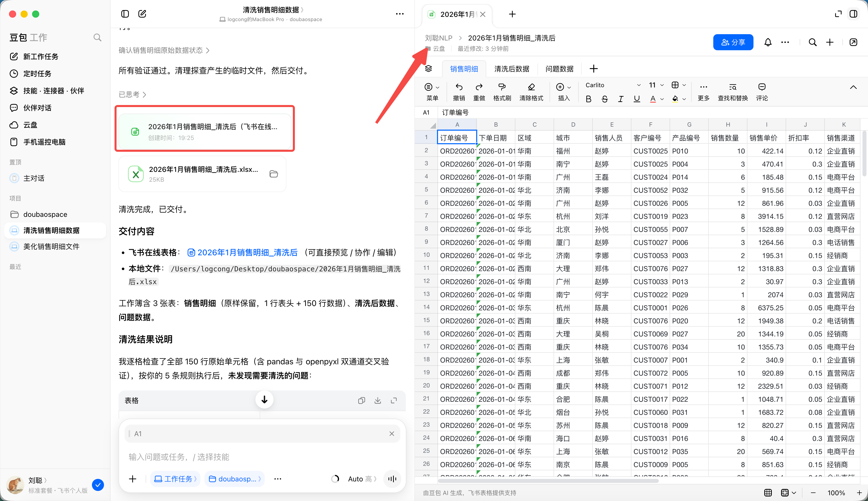868x501 pixels.
Task: Download the result table via download icon
Action: (x=377, y=400)
